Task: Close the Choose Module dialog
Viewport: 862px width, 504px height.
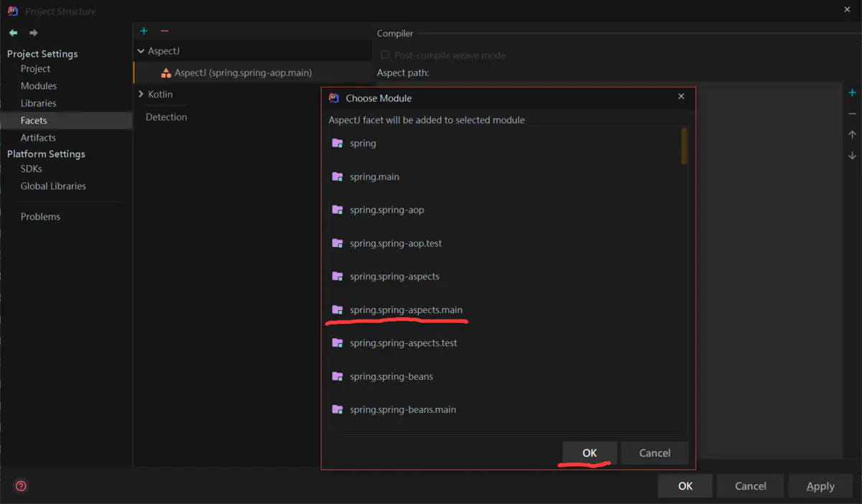Action: pyautogui.click(x=681, y=97)
